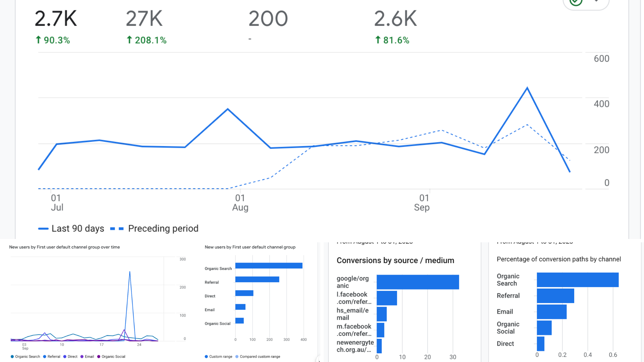
Task: Click the 81.6% change value
Action: (396, 40)
